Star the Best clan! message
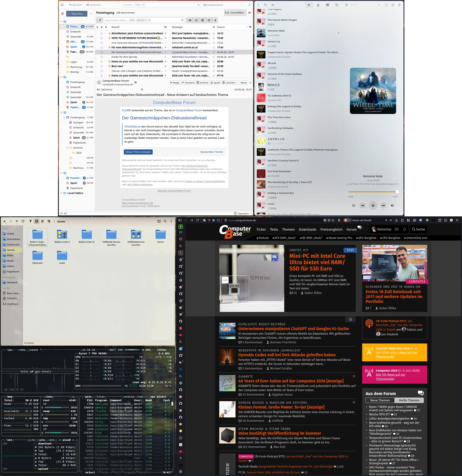The width and height of the screenshot is (462, 476). point(102,66)
